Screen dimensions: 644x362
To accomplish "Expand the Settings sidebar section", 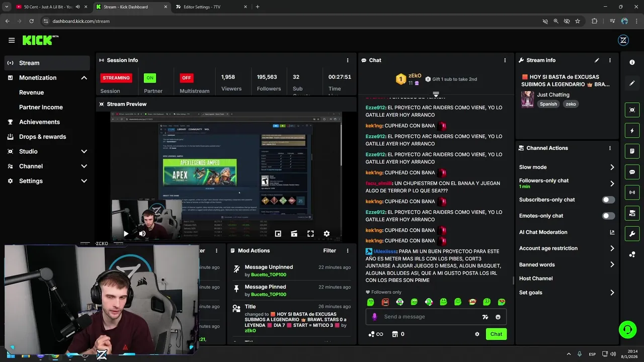I will click(x=84, y=181).
